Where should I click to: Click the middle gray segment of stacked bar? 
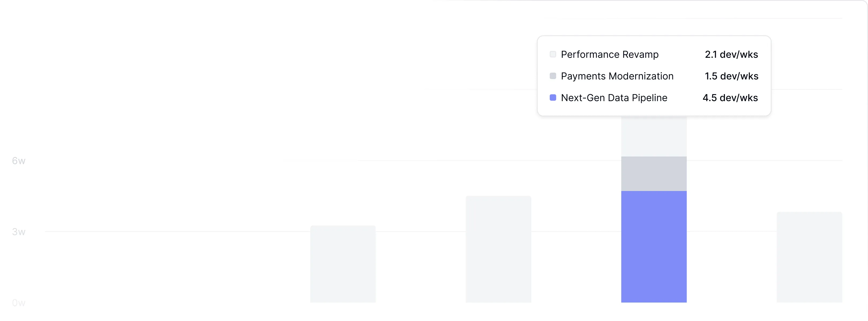pyautogui.click(x=654, y=174)
